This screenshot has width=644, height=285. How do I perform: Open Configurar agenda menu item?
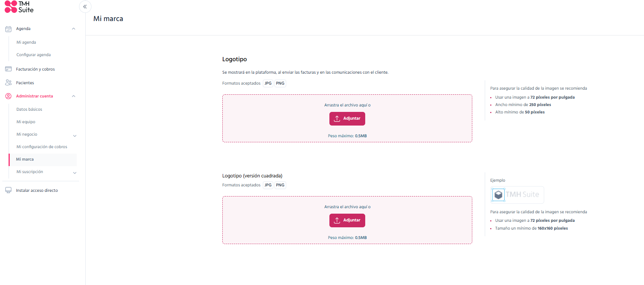[x=33, y=55]
